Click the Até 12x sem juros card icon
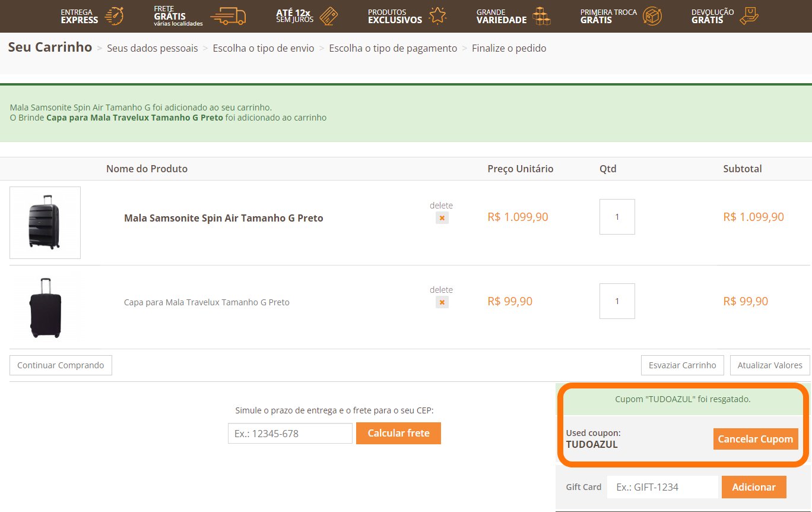Viewport: 812px width, 512px height. [x=329, y=16]
